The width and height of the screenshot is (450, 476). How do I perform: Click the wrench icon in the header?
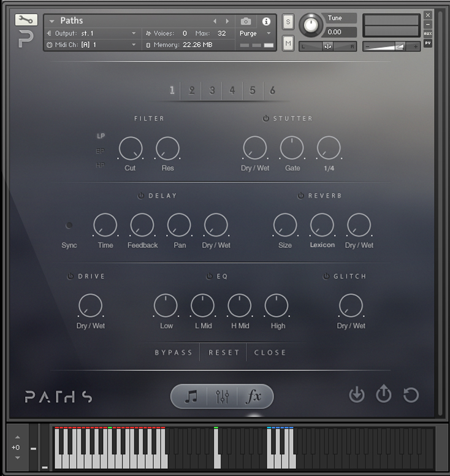tap(26, 20)
